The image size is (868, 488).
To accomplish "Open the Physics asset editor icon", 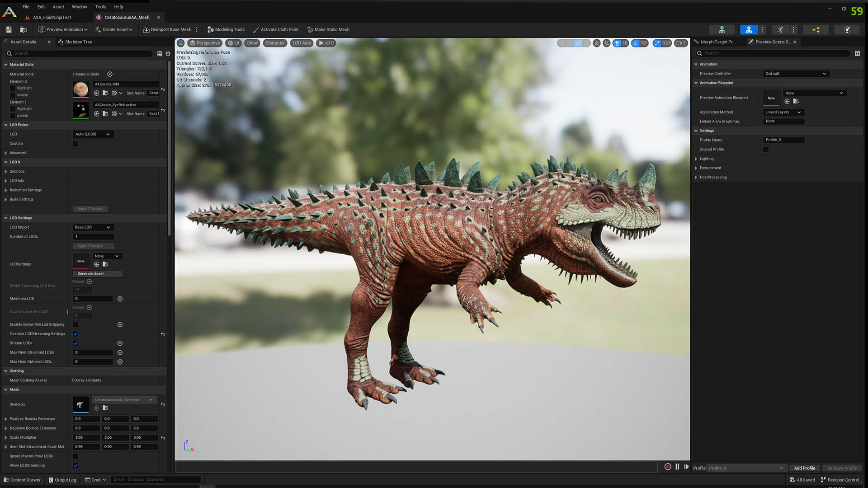I will point(847,30).
